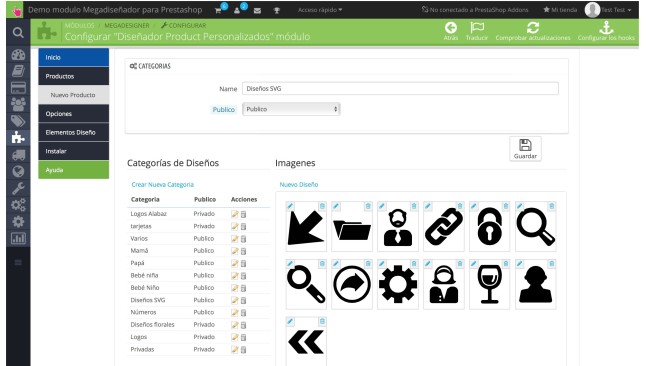Delete the gear design trash icon
This screenshot has height=366, width=646.
[414, 264]
